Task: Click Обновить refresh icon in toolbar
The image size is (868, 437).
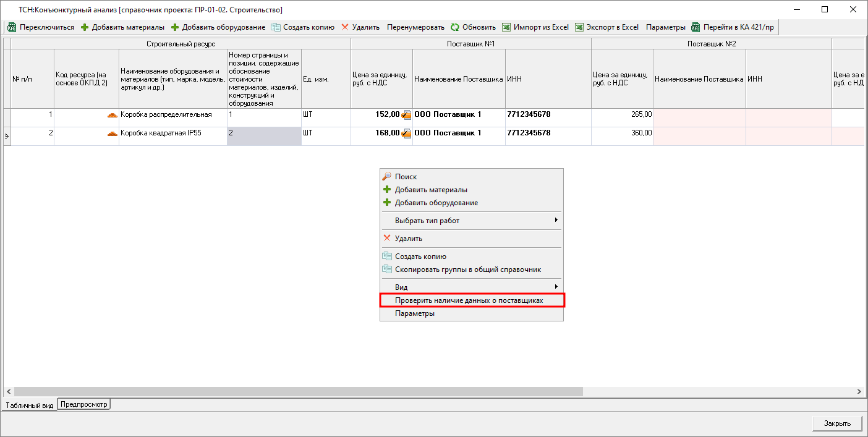Action: coord(455,27)
